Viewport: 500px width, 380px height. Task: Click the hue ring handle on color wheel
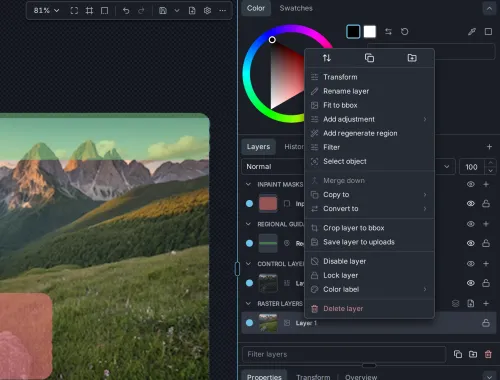[272, 40]
